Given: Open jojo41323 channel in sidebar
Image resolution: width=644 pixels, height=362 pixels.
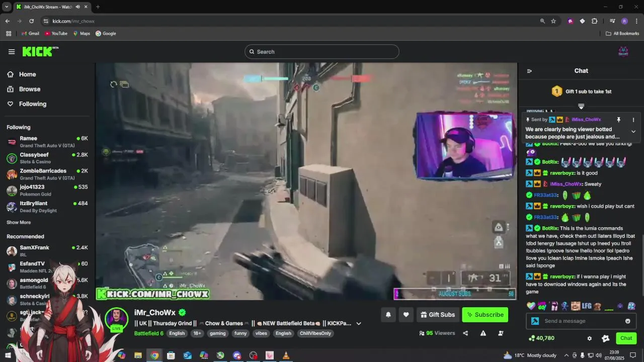Looking at the screenshot, I should (x=47, y=191).
